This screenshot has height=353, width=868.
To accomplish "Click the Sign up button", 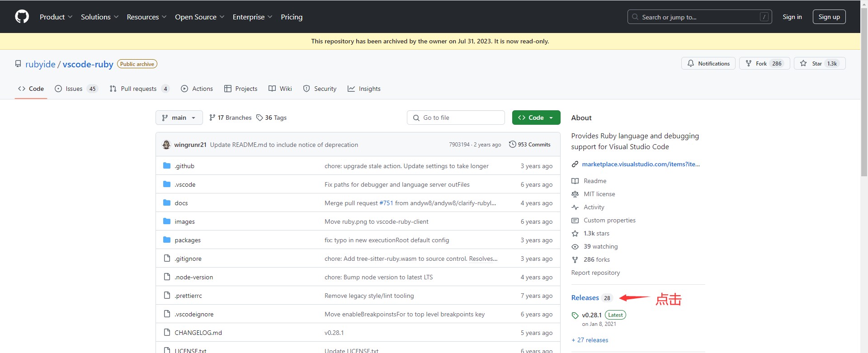I will pos(829,17).
